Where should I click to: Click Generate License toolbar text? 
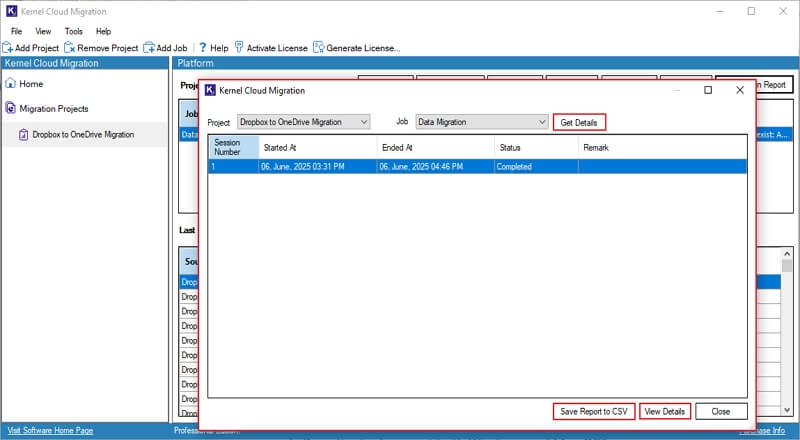pyautogui.click(x=363, y=48)
